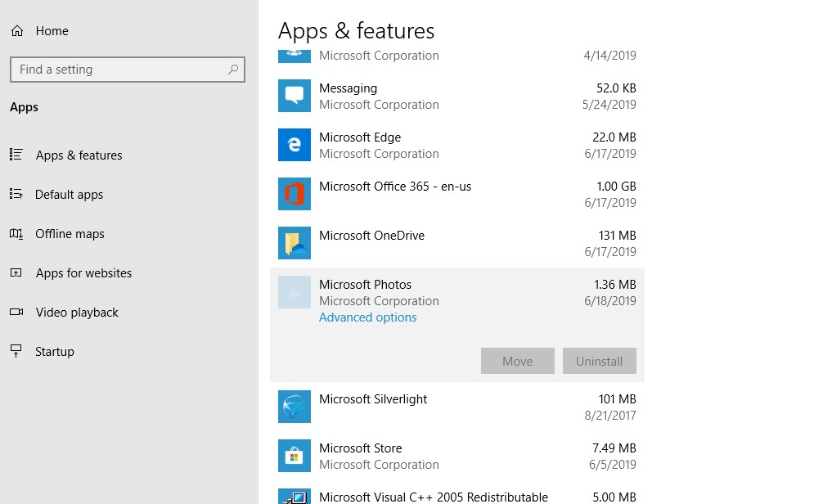
Task: Click the Microsoft Edge app icon
Action: (x=295, y=145)
